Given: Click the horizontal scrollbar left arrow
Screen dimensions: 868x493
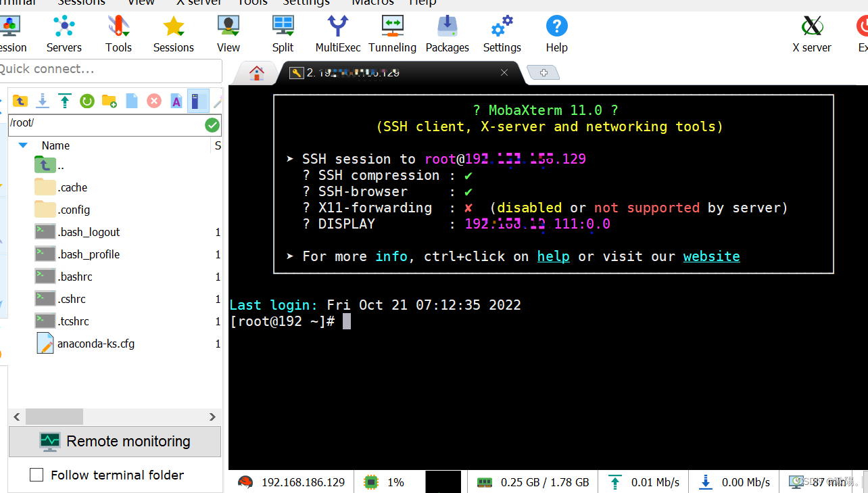Looking at the screenshot, I should (17, 417).
